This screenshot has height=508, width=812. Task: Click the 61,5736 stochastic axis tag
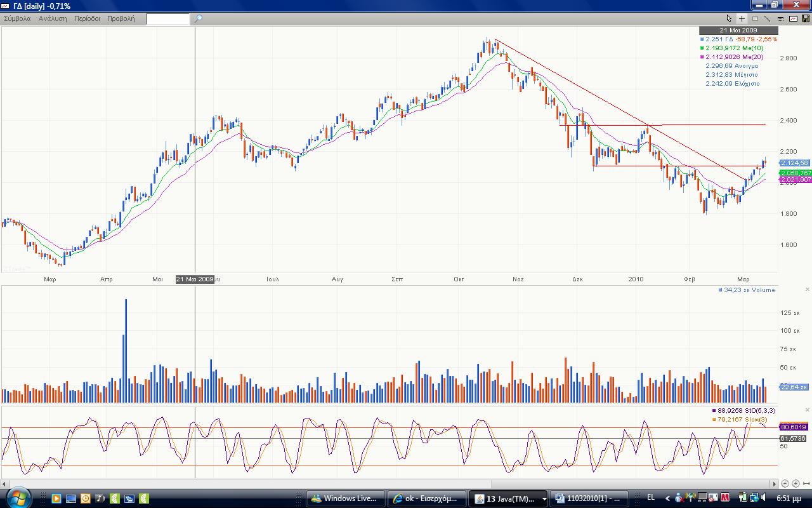pos(793,438)
